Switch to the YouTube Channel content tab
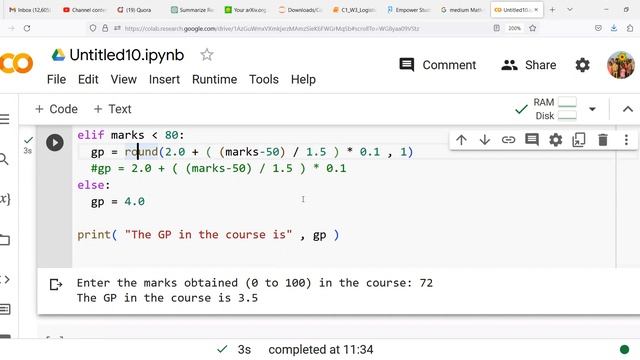Viewport: 640px width, 360px height. pos(84,10)
